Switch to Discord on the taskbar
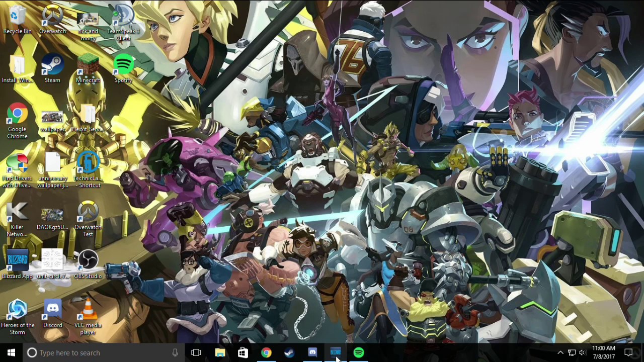Image resolution: width=644 pixels, height=362 pixels. 312,352
